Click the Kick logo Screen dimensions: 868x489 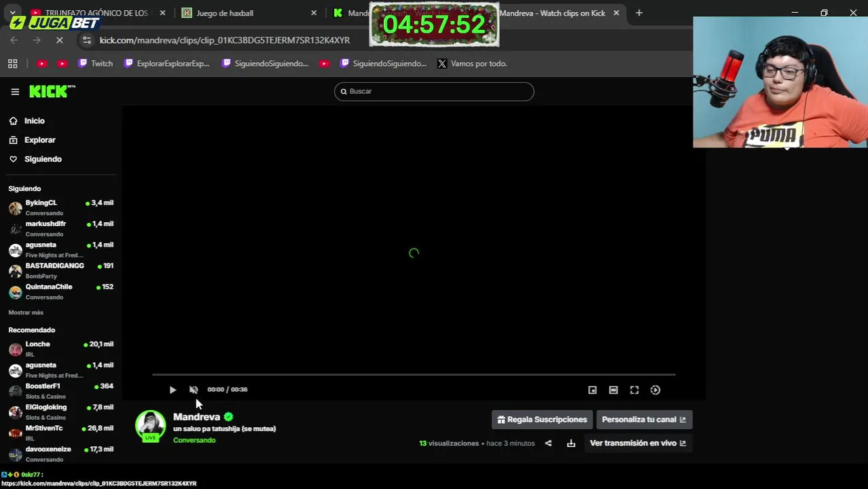coord(52,92)
